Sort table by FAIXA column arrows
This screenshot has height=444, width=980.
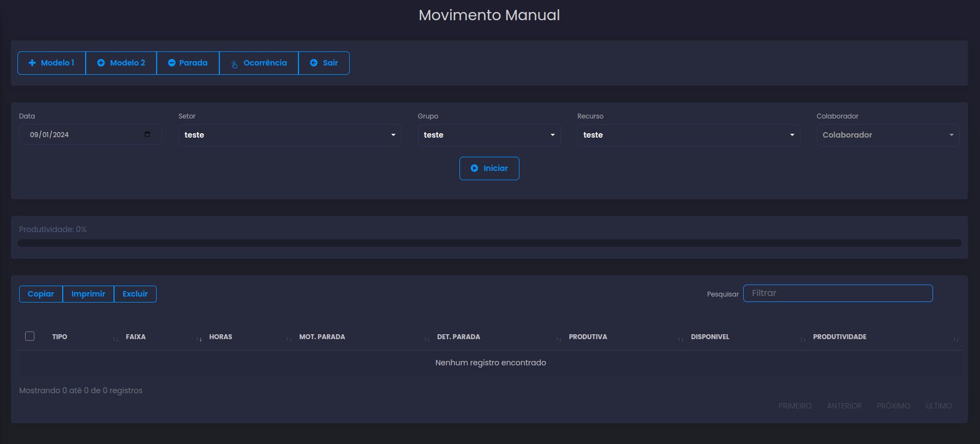(199, 339)
